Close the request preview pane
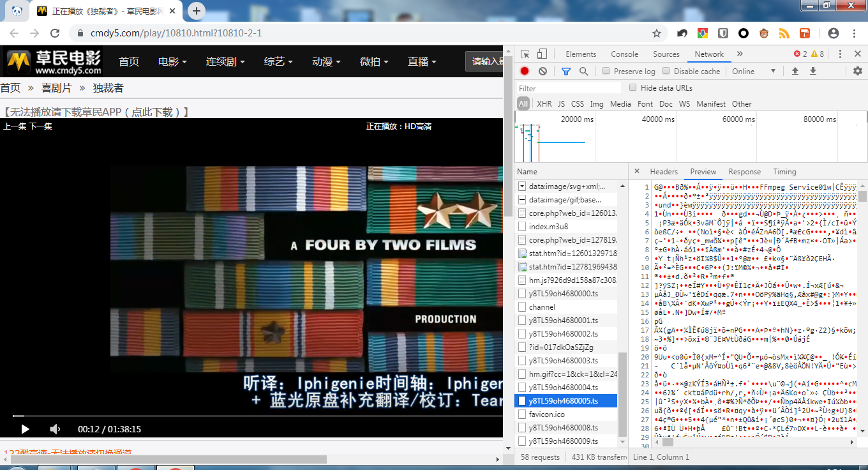 (x=636, y=171)
